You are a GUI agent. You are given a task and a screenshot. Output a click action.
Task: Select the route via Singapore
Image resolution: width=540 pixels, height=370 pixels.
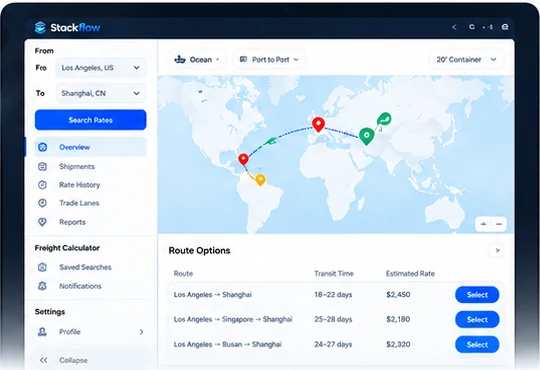[477, 319]
